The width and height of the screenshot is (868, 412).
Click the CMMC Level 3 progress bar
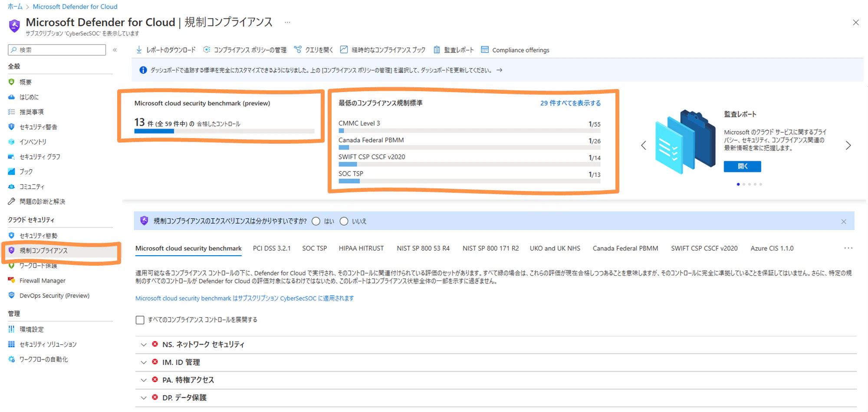[x=470, y=130]
